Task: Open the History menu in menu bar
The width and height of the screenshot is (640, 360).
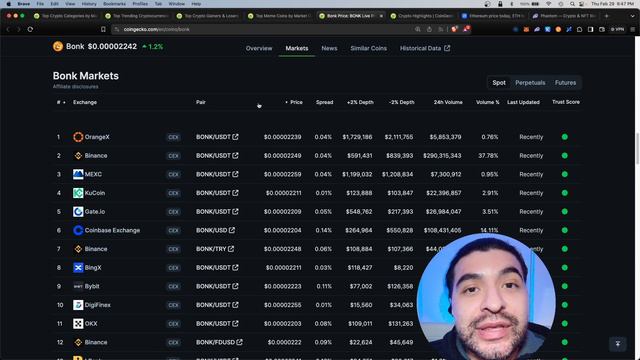Action: tap(89, 4)
